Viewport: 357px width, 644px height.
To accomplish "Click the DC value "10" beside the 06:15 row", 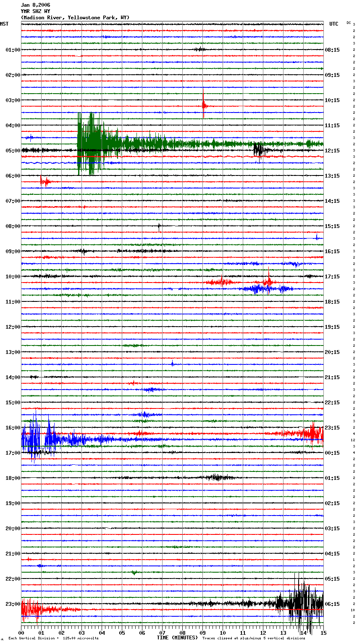I will tap(353, 610).
